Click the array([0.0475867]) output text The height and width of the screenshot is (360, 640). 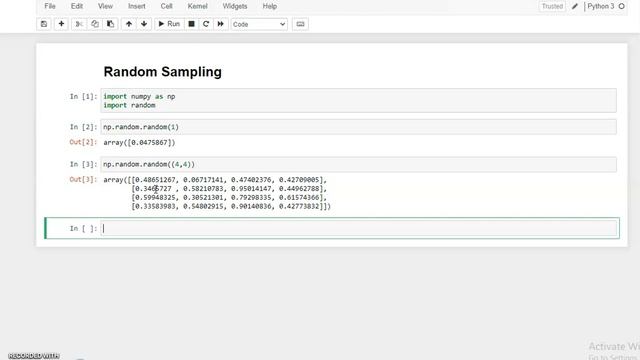coord(139,142)
